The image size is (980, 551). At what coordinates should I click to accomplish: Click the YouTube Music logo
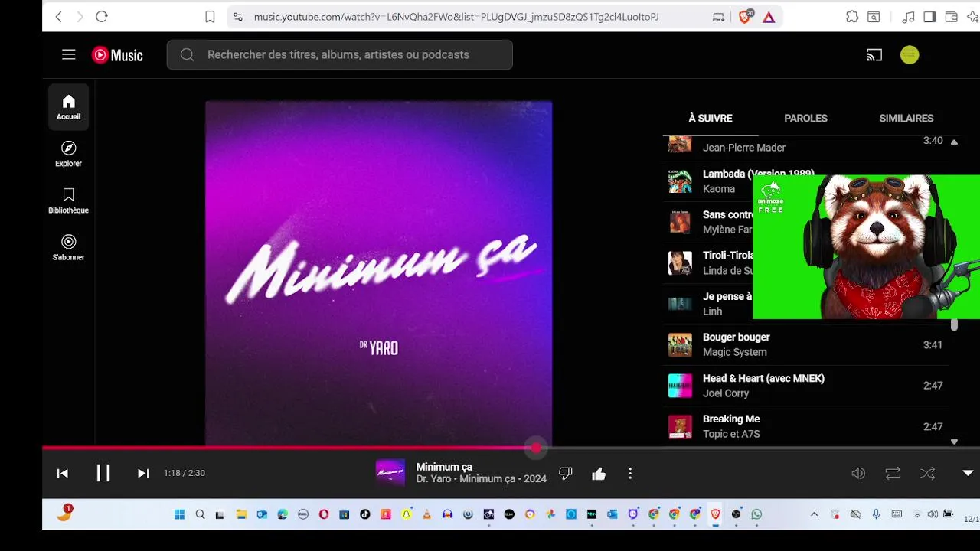117,55
